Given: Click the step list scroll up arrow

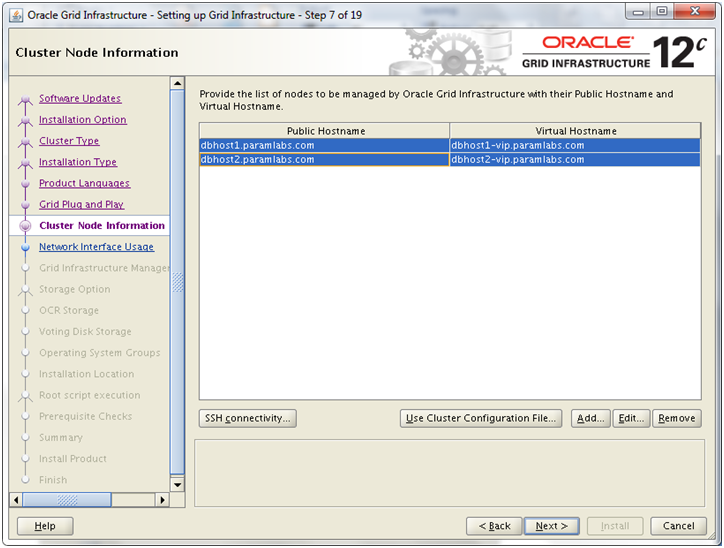Looking at the screenshot, I should tap(177, 84).
